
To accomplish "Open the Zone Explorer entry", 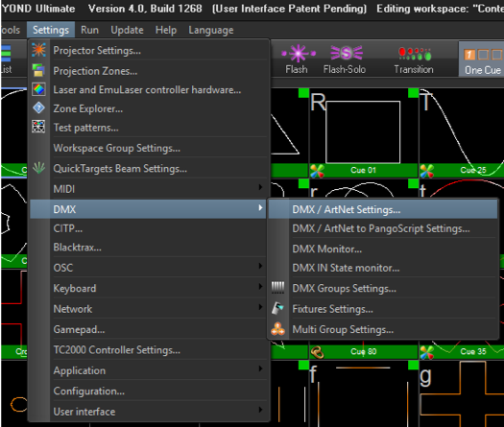I will coord(148,108).
